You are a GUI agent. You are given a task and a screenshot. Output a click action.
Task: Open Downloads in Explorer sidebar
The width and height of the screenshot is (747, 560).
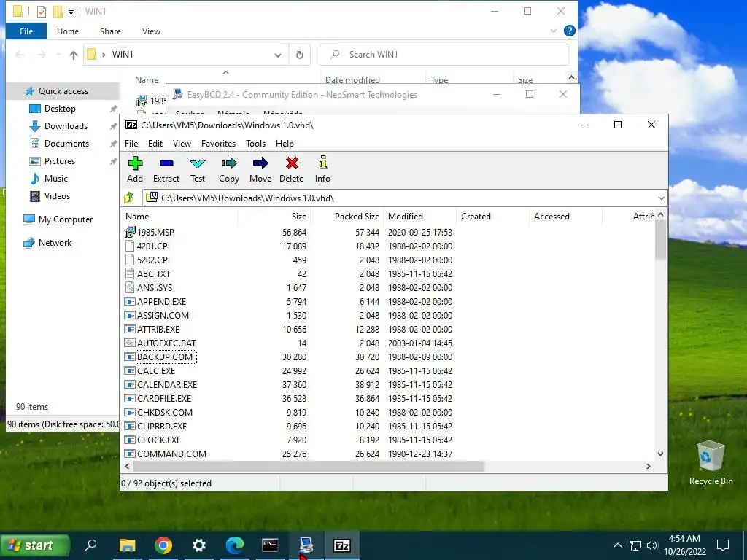[66, 126]
